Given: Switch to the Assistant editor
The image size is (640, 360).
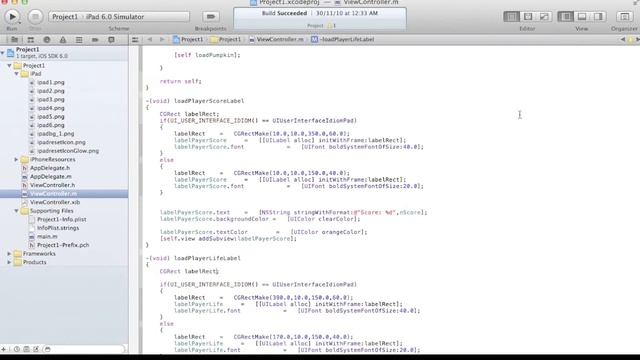Looking at the screenshot, I should click(528, 17).
